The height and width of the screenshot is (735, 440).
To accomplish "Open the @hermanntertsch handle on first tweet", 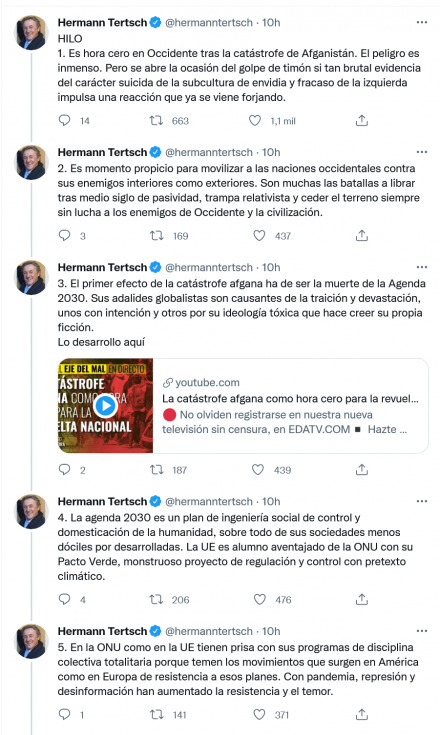I will (x=209, y=22).
